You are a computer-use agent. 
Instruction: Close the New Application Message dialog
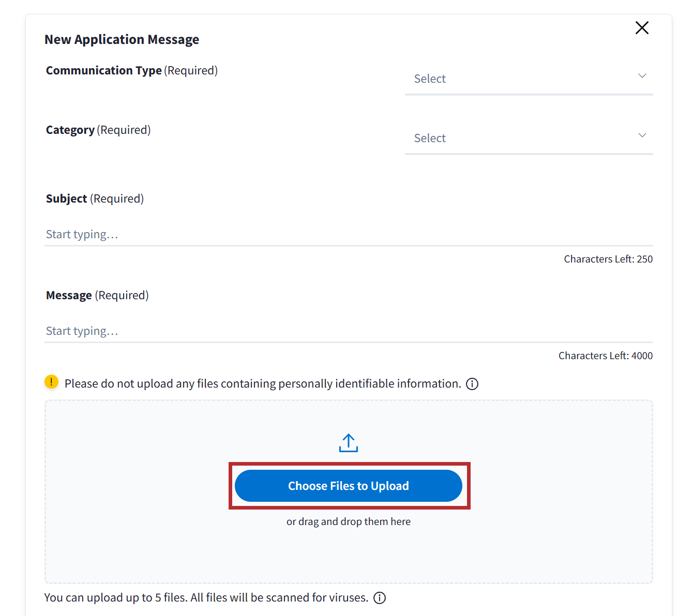coord(642,28)
